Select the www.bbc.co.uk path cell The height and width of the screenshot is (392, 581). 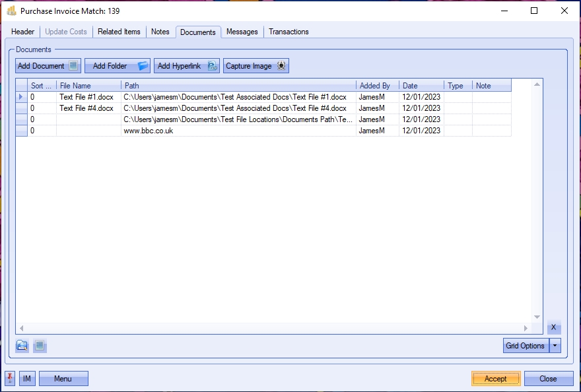[238, 131]
